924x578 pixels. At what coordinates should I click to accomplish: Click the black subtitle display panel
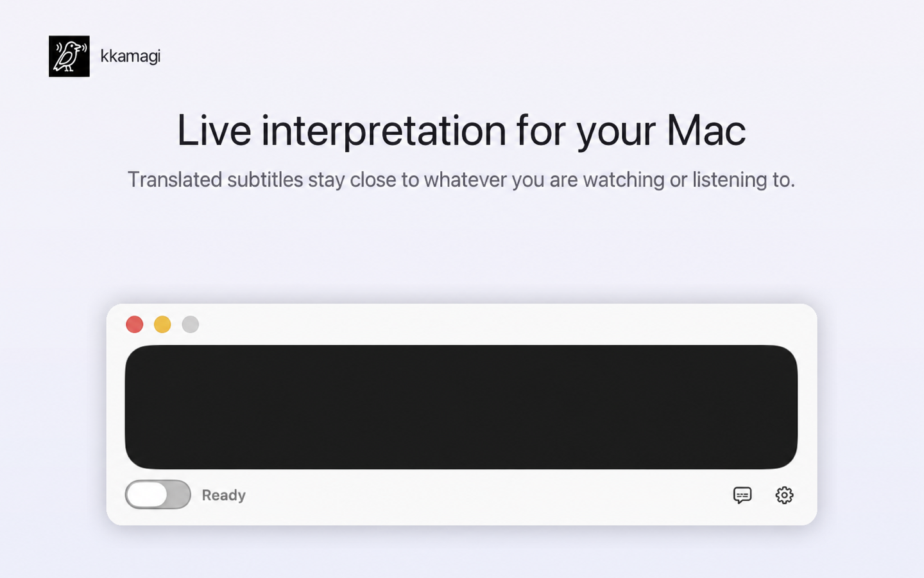(x=461, y=407)
